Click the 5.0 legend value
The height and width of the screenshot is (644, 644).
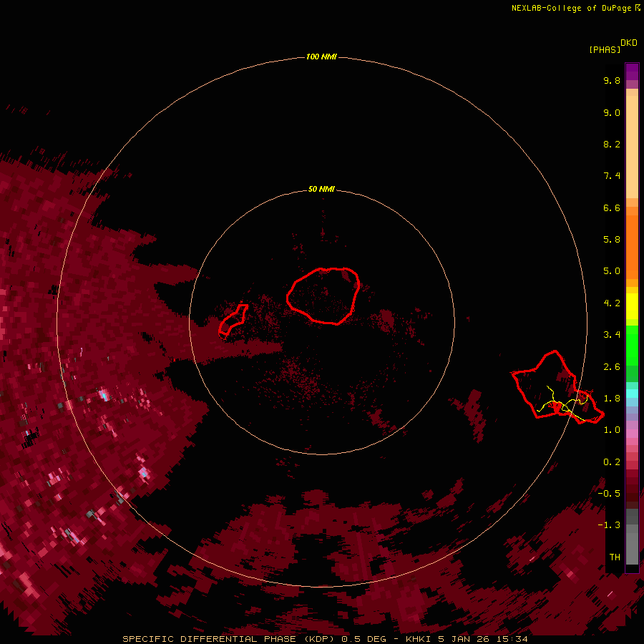pyautogui.click(x=612, y=271)
